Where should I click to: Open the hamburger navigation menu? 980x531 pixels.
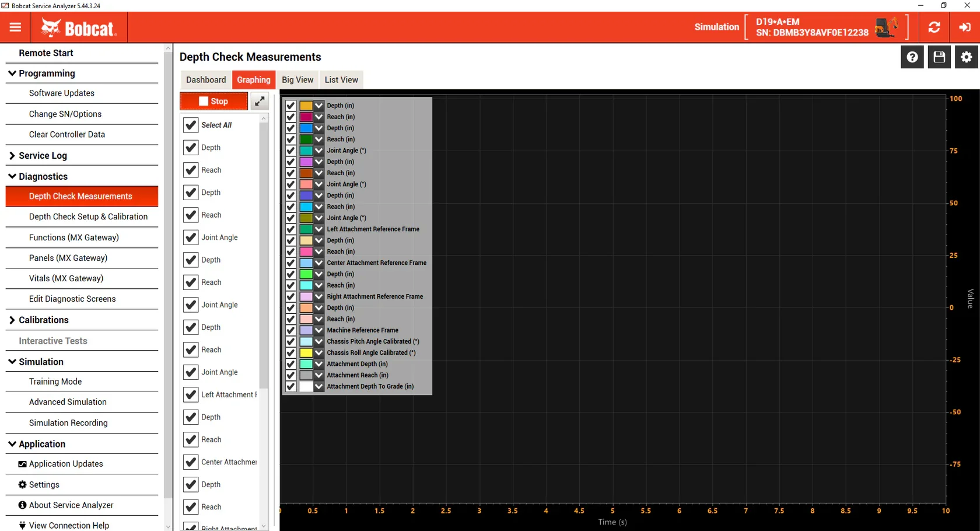point(15,27)
